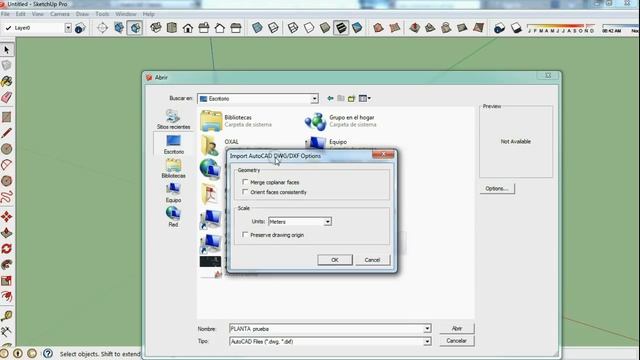This screenshot has width=640, height=360.
Task: Open the Window menu
Action: 126,14
